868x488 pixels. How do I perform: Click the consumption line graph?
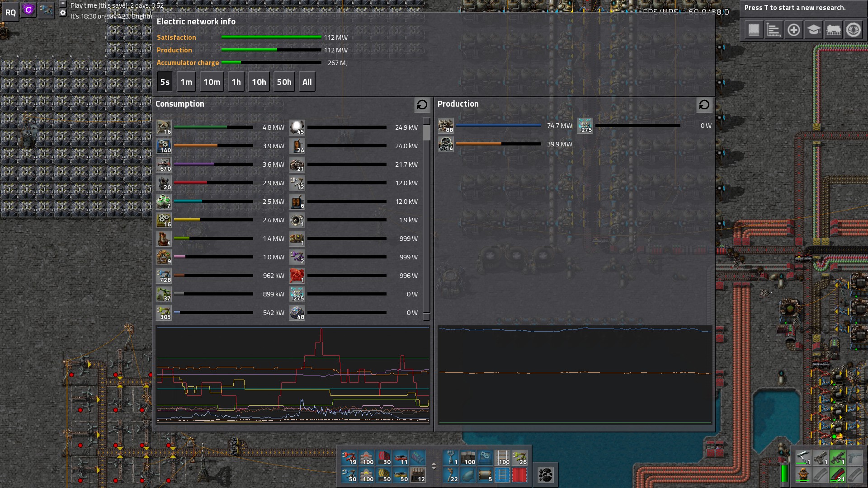pyautogui.click(x=293, y=375)
